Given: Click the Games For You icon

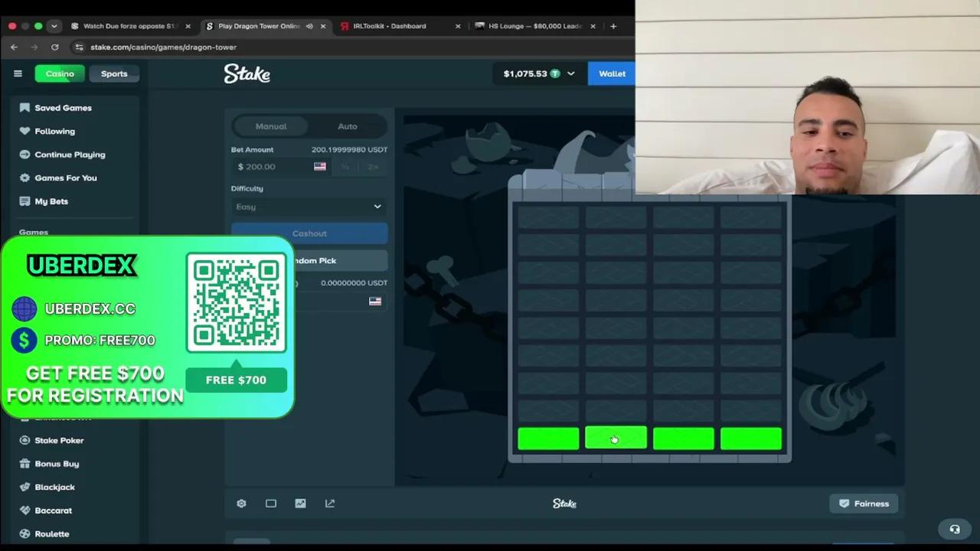Looking at the screenshot, I should click(x=24, y=178).
